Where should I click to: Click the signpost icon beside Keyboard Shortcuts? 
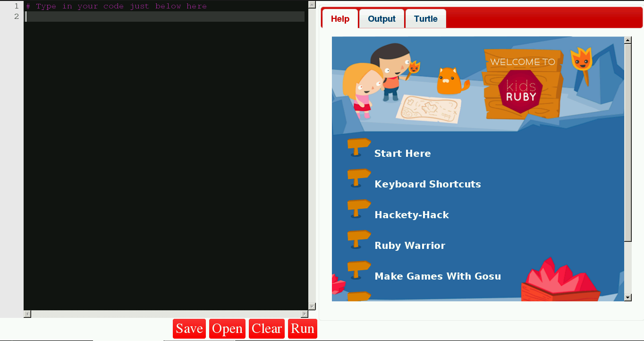(359, 178)
